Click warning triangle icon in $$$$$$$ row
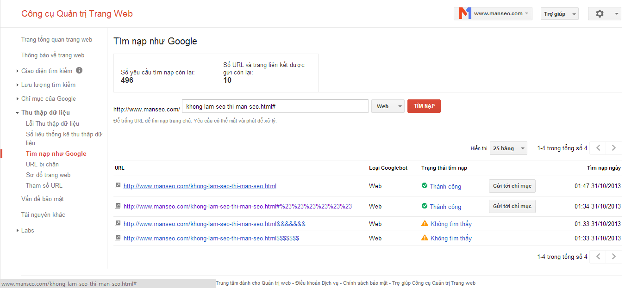Screen dimensions: 644x288 pos(425,238)
